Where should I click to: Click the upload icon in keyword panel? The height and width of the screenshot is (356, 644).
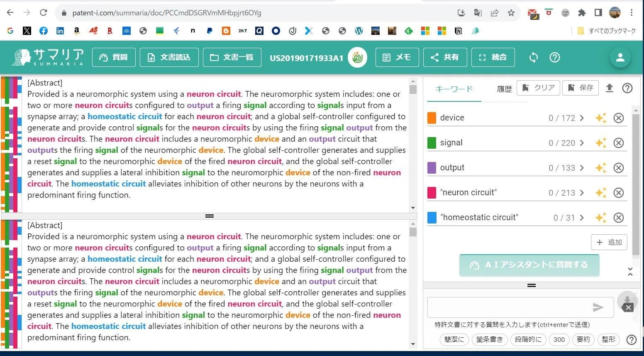pyautogui.click(x=609, y=88)
